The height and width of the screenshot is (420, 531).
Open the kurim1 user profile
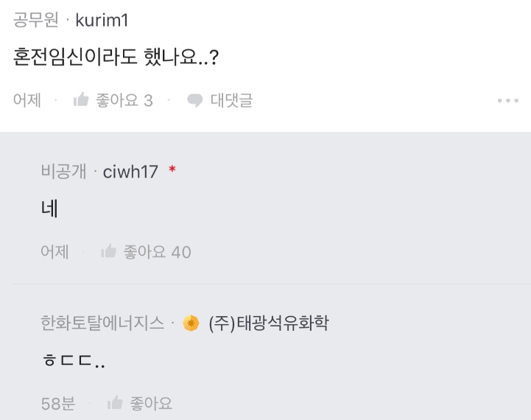coord(102,20)
